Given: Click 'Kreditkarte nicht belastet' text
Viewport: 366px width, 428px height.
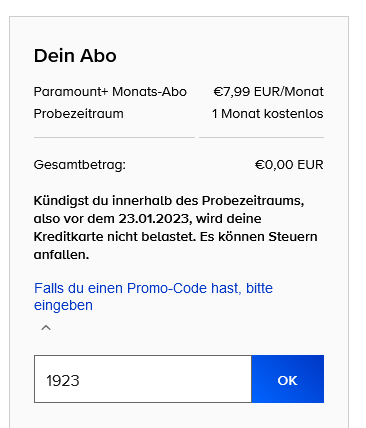Looking at the screenshot, I should pyautogui.click(x=115, y=237).
